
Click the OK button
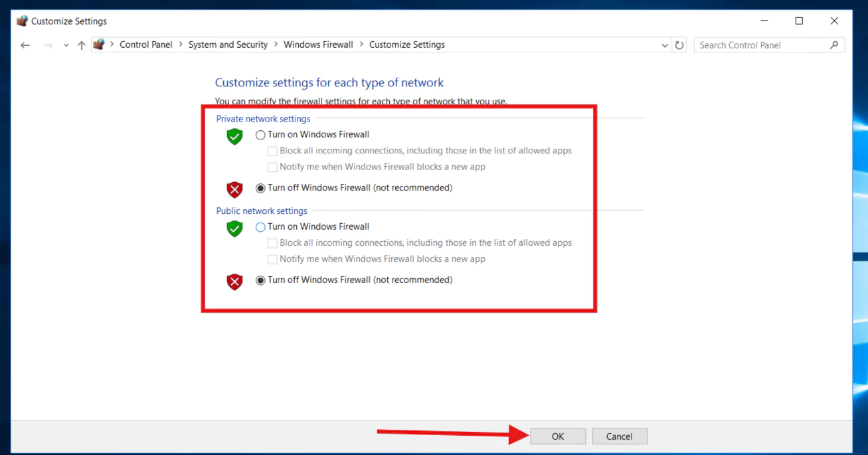[558, 436]
